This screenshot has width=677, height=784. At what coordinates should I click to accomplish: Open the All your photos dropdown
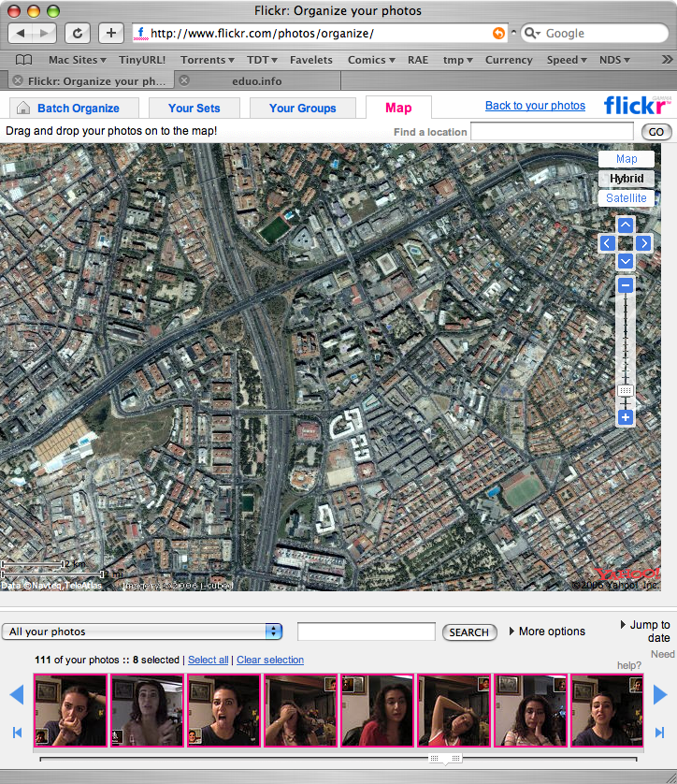pyautogui.click(x=142, y=632)
